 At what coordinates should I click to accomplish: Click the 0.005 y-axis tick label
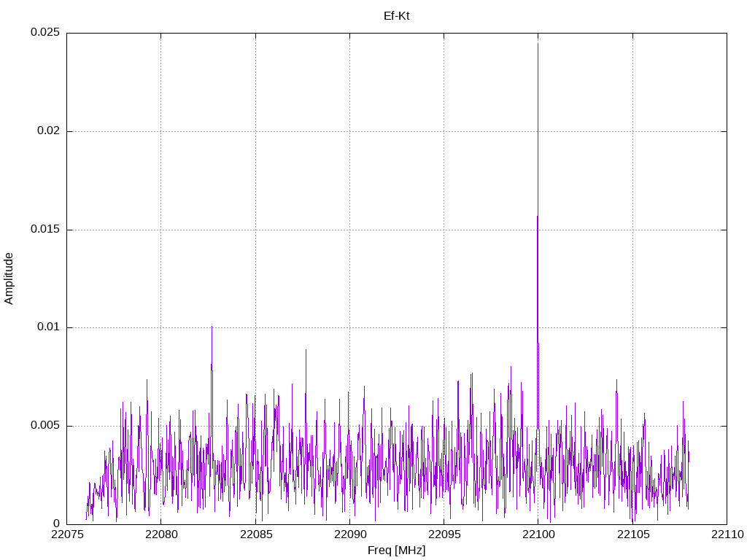click(x=45, y=426)
